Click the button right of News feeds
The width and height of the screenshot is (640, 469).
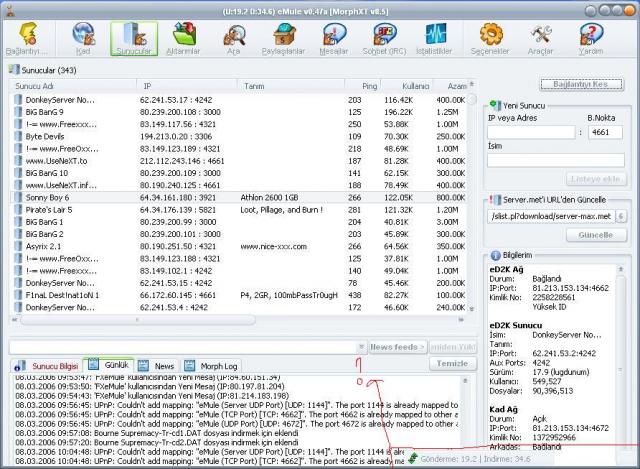(x=452, y=347)
